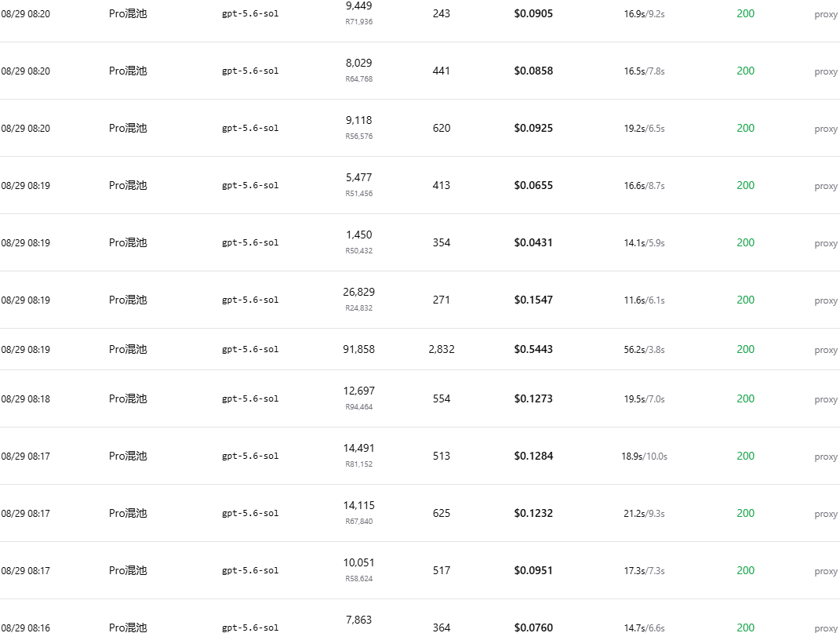
Task: Click the 2,832 output token count
Action: pos(442,350)
